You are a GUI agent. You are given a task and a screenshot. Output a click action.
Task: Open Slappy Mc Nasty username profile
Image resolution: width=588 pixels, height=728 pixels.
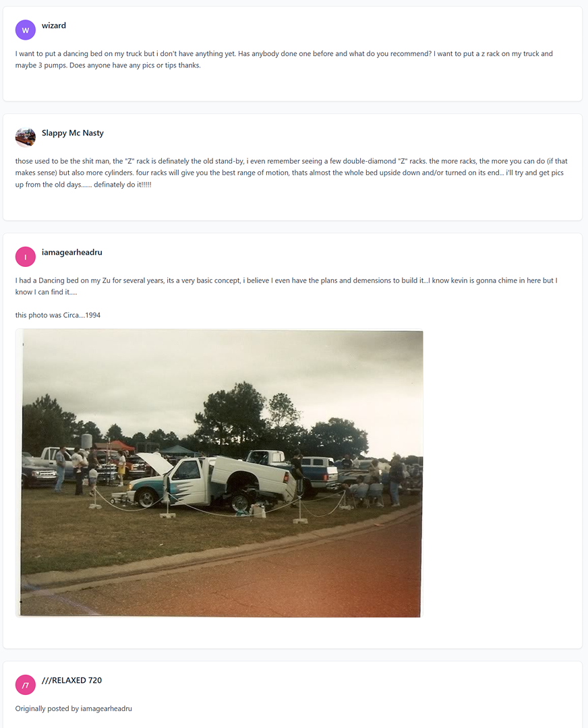click(72, 133)
